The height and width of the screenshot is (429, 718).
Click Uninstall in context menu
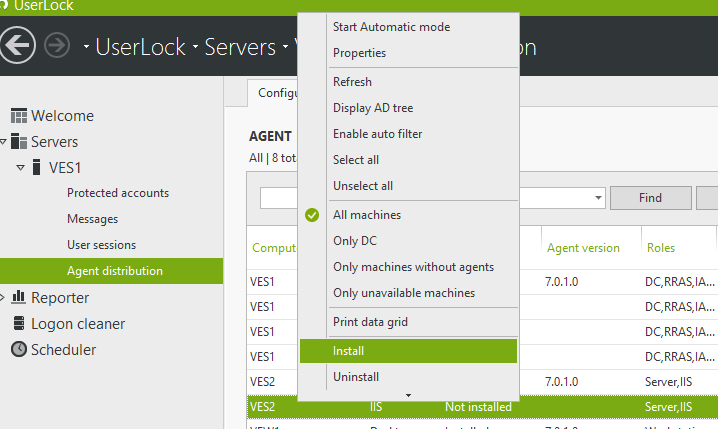356,377
